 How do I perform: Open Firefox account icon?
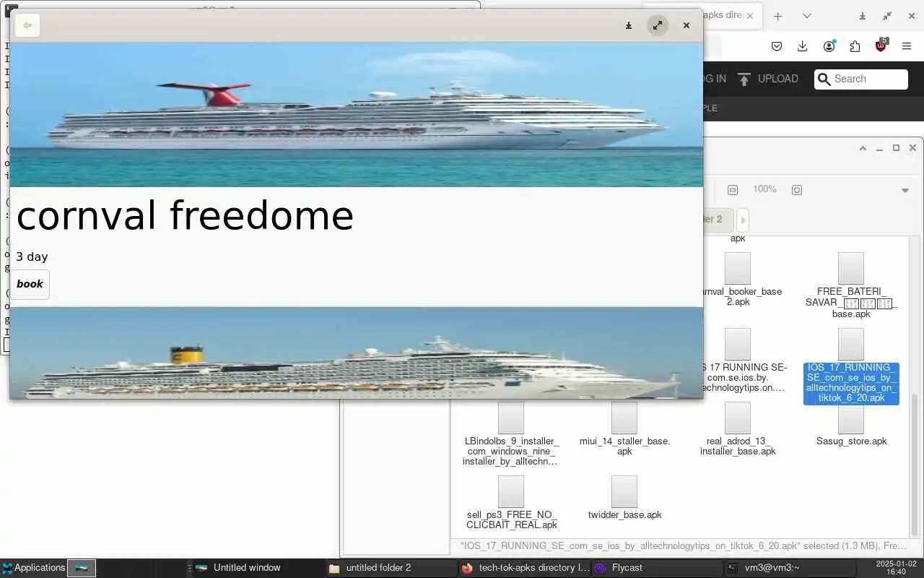pos(829,46)
